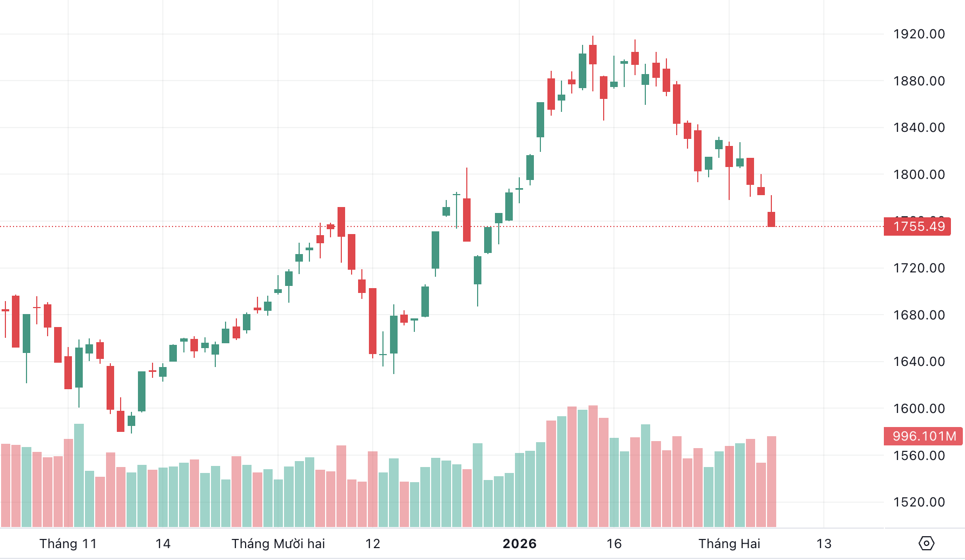
Task: Click date label 13 on time axis
Action: pyautogui.click(x=824, y=544)
